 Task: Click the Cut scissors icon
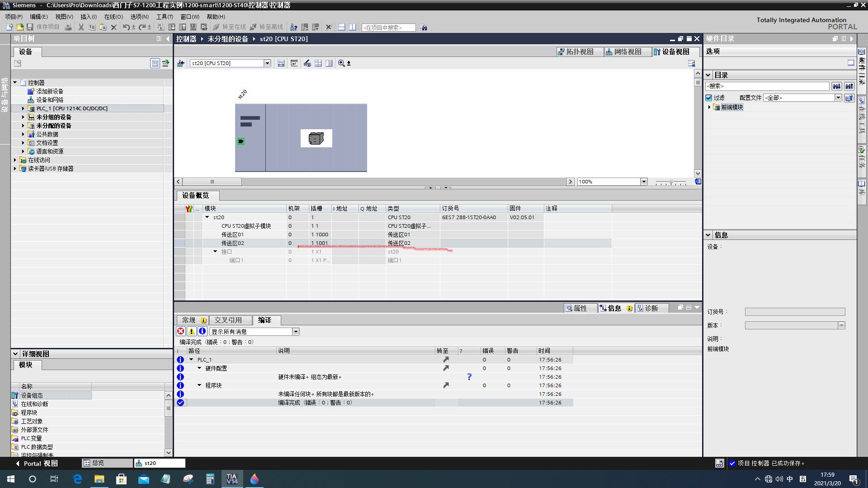[81, 27]
